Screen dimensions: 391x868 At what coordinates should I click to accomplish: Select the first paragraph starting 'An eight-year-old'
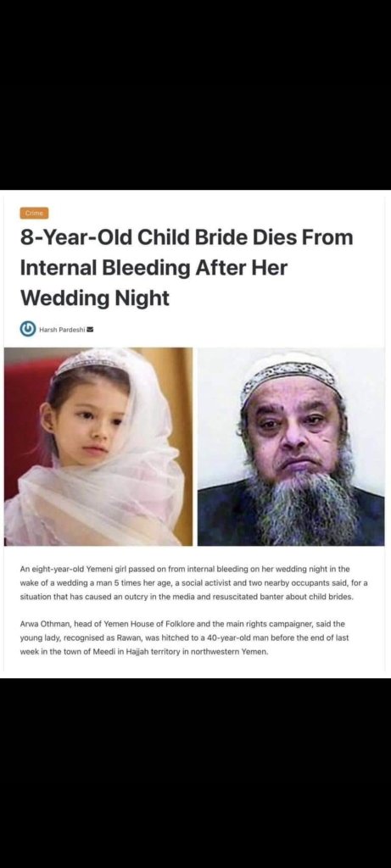pos(194,584)
